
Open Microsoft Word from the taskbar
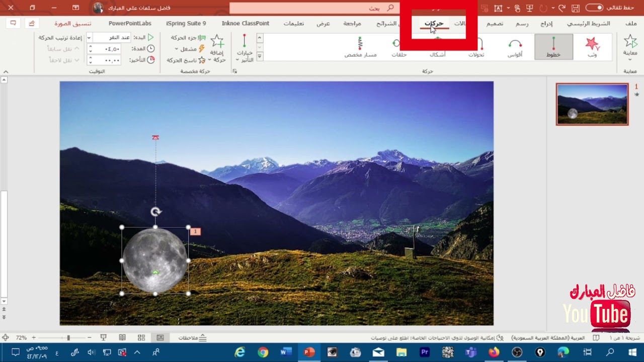tap(286, 352)
